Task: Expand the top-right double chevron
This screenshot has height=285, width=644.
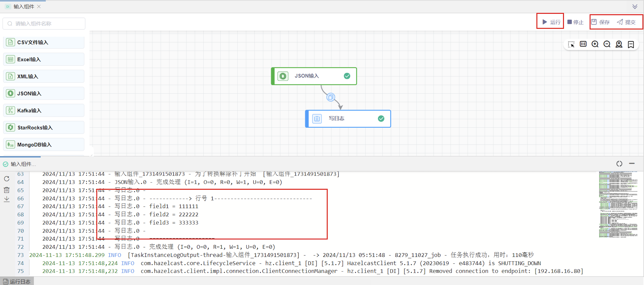Action: [x=634, y=7]
